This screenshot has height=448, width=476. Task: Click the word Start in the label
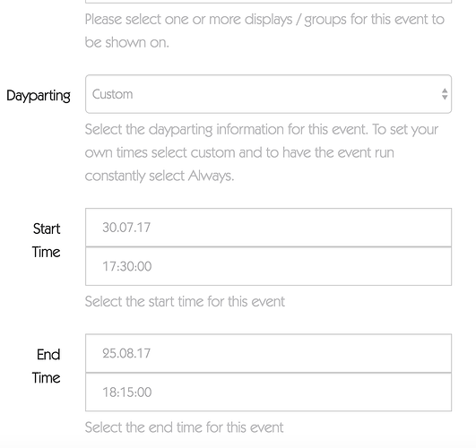tap(47, 228)
